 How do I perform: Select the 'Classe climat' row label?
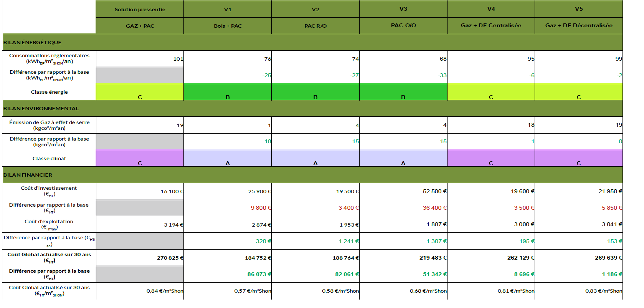49,158
